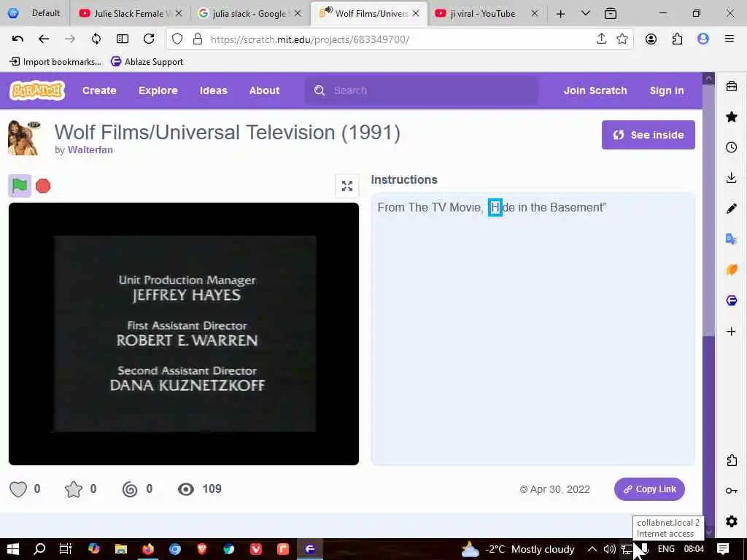This screenshot has height=560, width=747.
Task: Open File Explorer from taskbar
Action: (121, 549)
